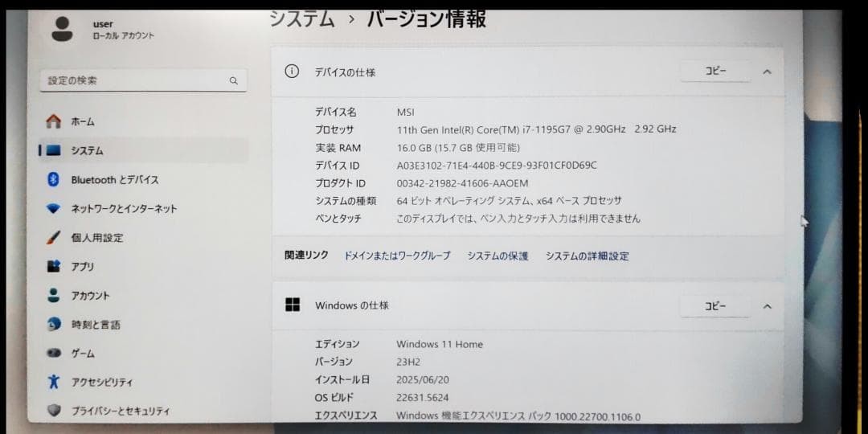Image resolution: width=868 pixels, height=434 pixels.
Task: Click the 設定の検索 search field
Action: tap(143, 81)
